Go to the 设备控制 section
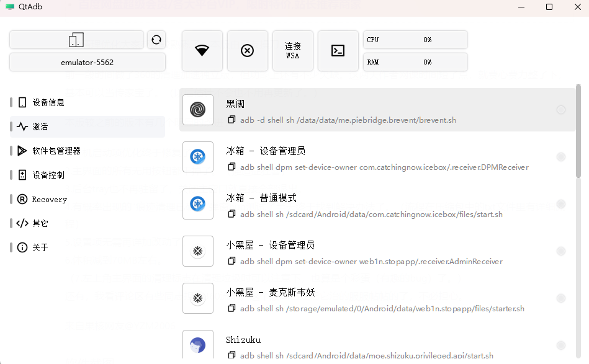The height and width of the screenshot is (364, 589). (87, 175)
